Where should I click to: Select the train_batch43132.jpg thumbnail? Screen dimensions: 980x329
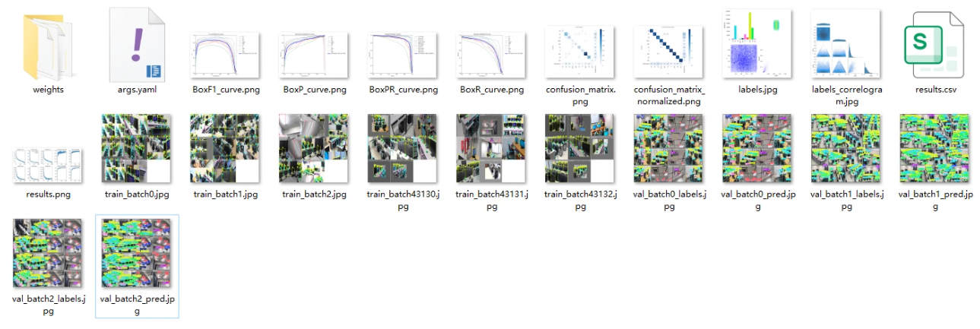click(580, 149)
